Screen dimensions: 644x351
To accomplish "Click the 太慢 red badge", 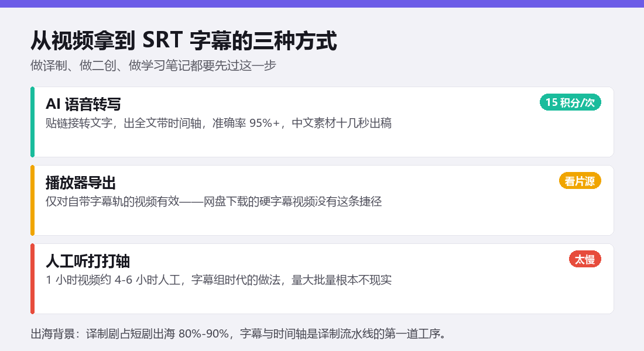I will click(x=584, y=259).
